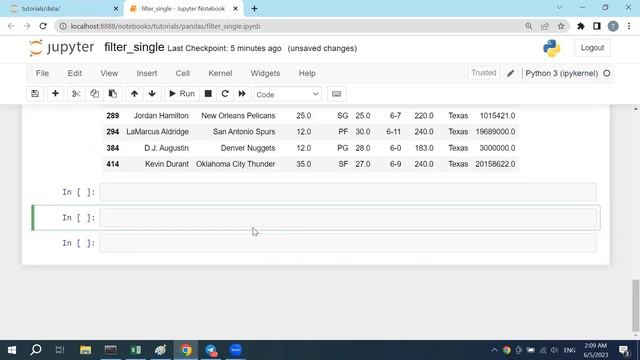Open the browser zoom magnifier icon
640x360 pixels.
pyautogui.click(x=529, y=26)
